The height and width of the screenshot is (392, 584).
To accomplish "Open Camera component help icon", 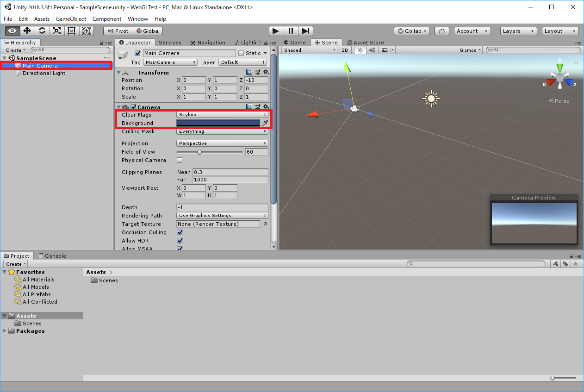I will click(x=249, y=107).
